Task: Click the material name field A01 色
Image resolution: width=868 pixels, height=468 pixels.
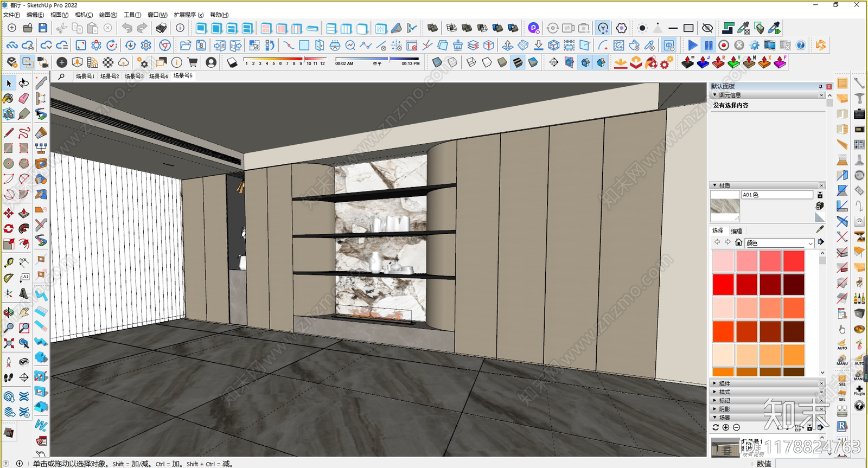Action: (x=777, y=195)
